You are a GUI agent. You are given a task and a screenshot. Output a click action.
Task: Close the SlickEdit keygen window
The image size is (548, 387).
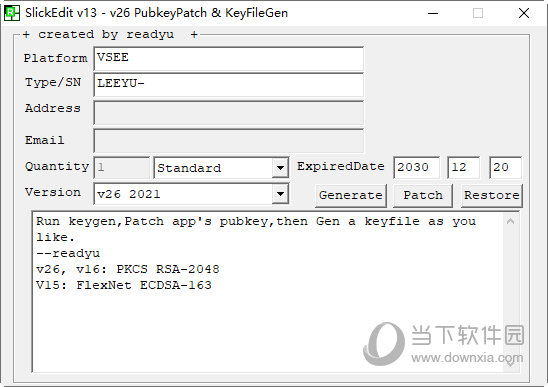(524, 13)
